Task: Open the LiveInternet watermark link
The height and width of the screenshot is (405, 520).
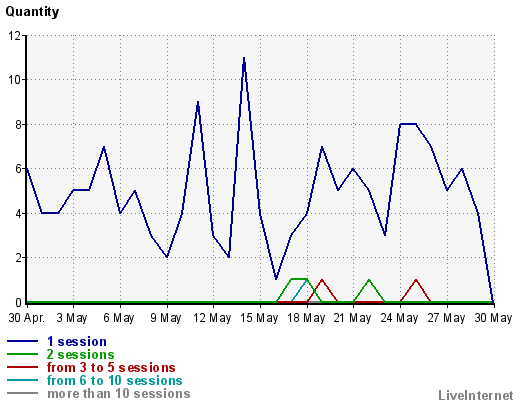Action: click(x=476, y=395)
